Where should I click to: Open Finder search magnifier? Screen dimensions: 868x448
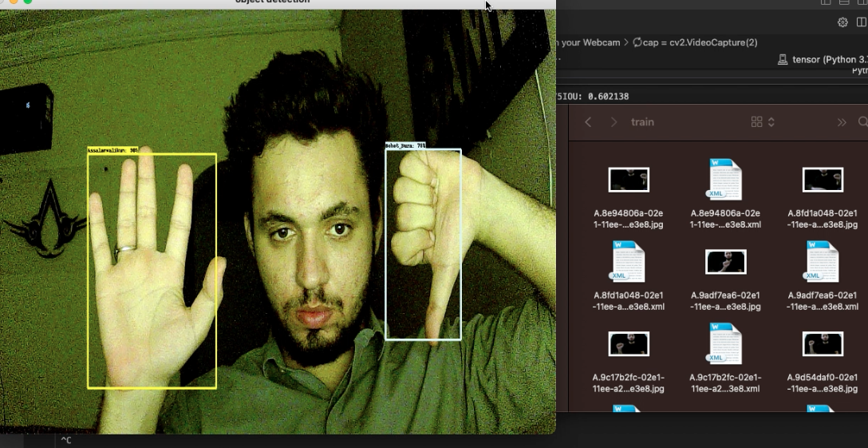(x=862, y=122)
